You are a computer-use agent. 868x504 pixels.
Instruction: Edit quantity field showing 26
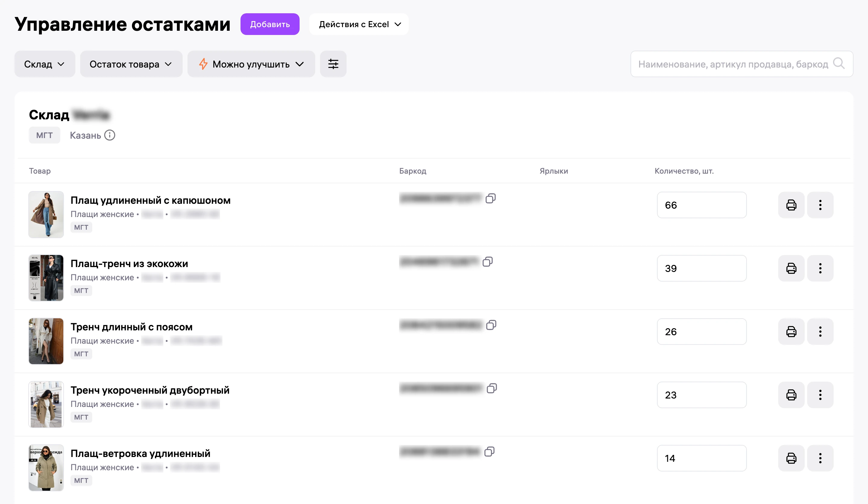702,331
